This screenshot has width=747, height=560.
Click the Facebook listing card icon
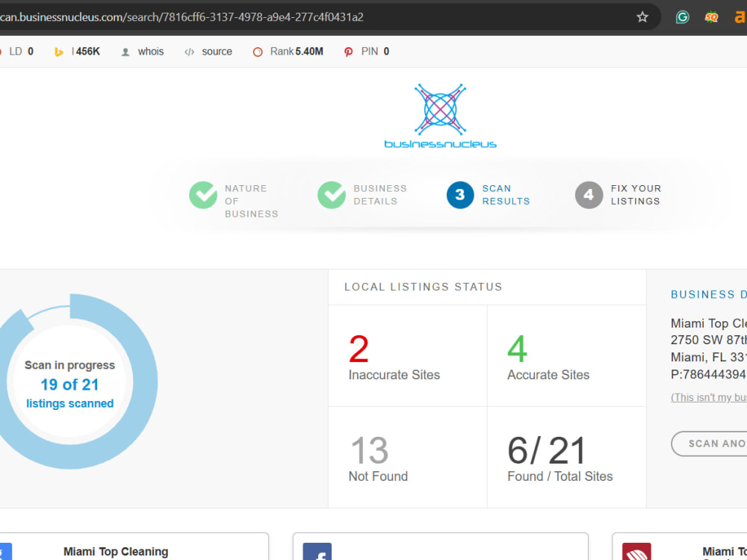317,552
